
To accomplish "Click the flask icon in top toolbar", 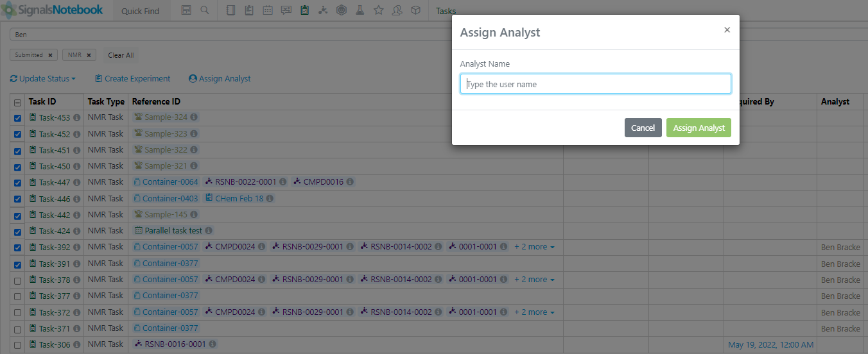I will pyautogui.click(x=360, y=11).
